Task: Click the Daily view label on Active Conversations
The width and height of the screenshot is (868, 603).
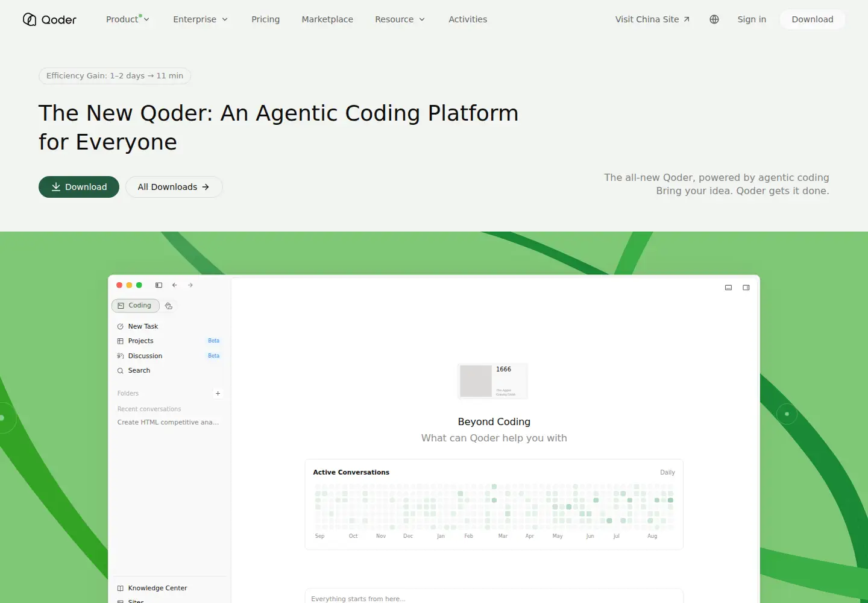Action: point(667,472)
